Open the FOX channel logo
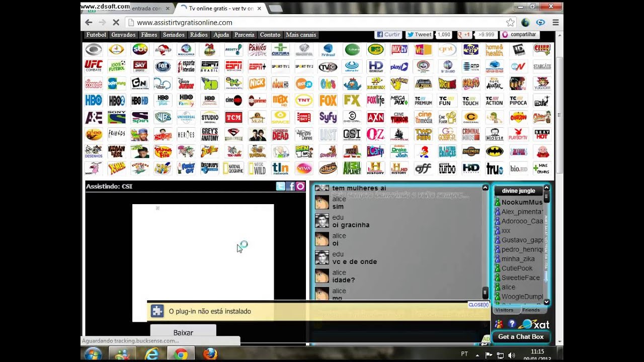644x362 pixels. click(328, 100)
